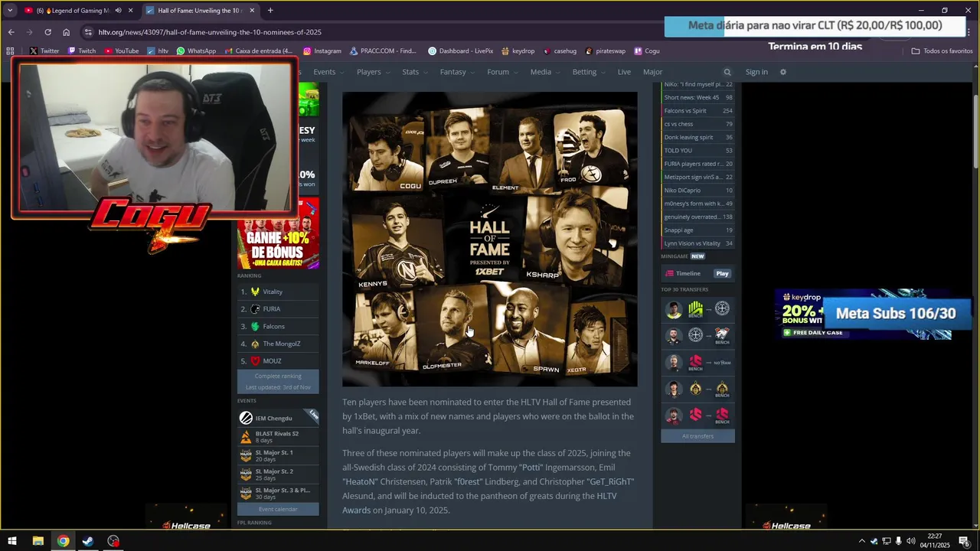Open the Windows Start menu
This screenshot has width=980, height=551.
12,541
